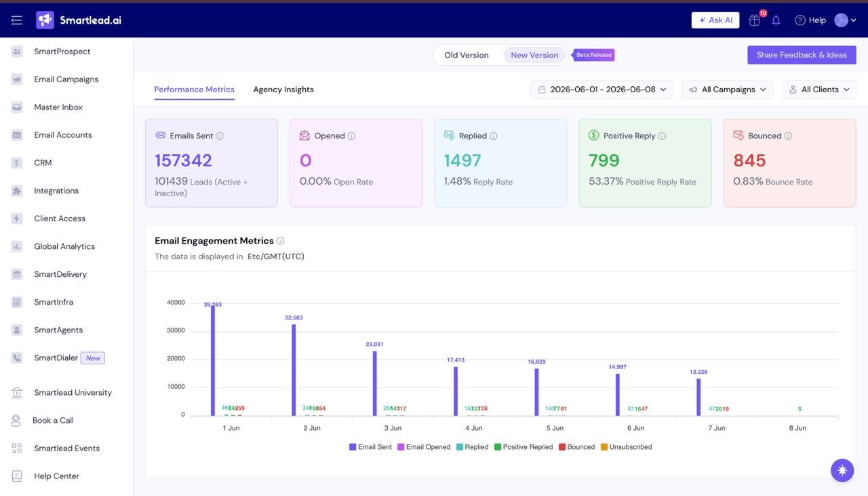Click the SmartDialer phone icon

click(17, 358)
